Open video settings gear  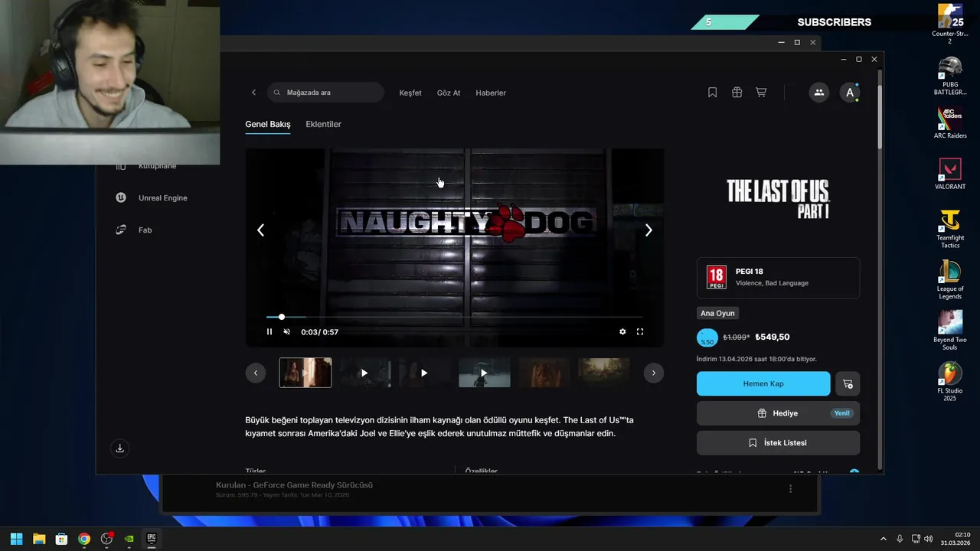coord(622,332)
